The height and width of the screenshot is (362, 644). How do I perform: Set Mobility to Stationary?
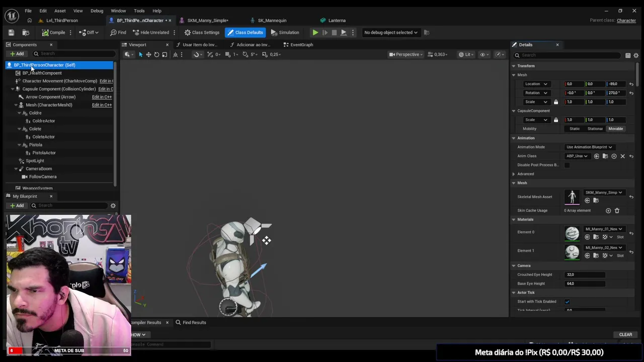pyautogui.click(x=595, y=129)
